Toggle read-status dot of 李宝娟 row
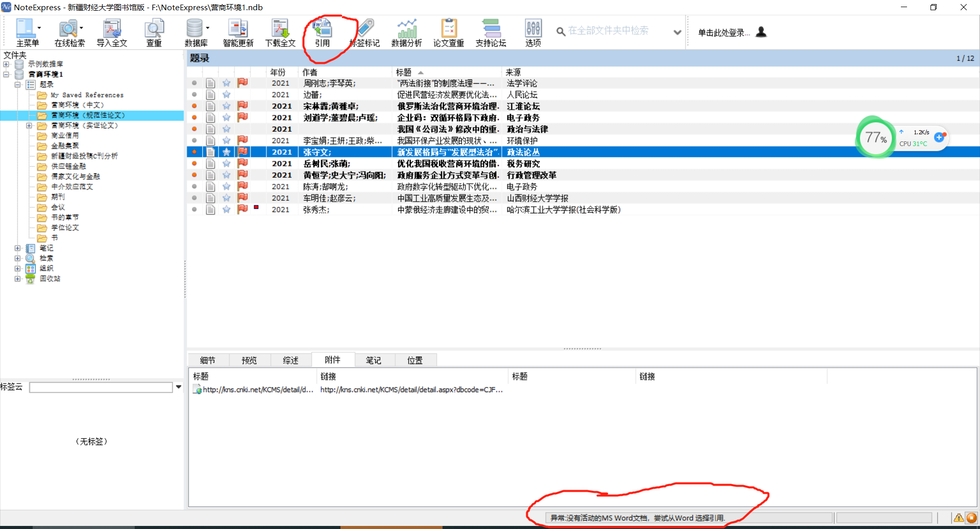The width and height of the screenshot is (980, 529). pos(194,140)
